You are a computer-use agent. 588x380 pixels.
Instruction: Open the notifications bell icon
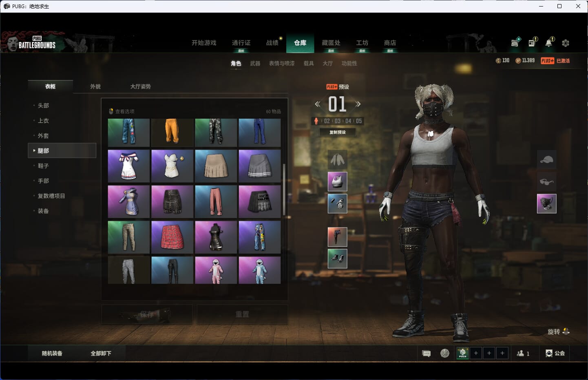point(549,42)
